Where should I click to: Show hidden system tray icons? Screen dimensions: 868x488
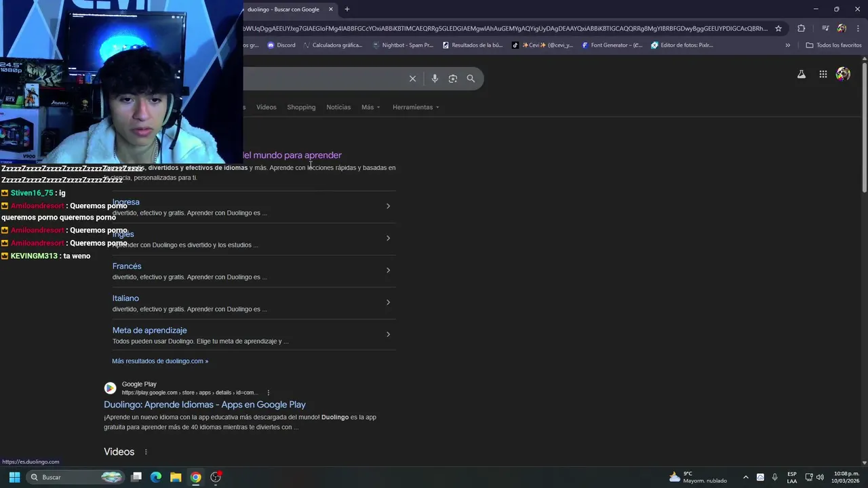746,477
